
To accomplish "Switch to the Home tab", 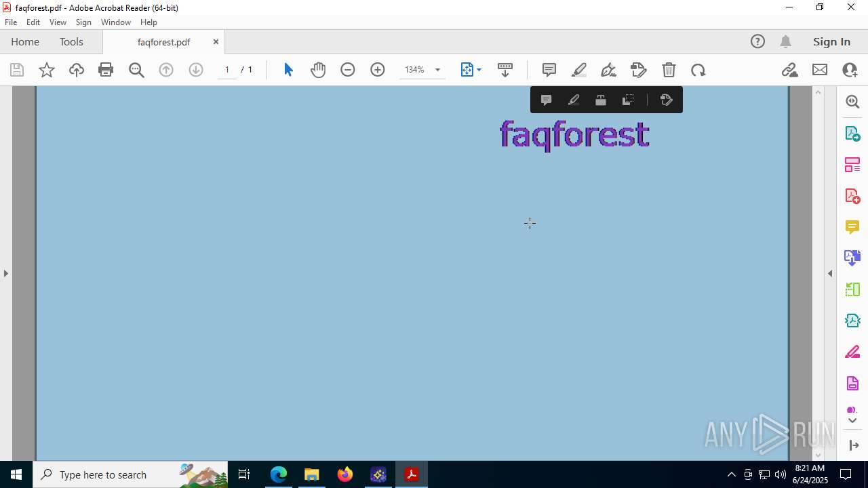I will point(25,41).
